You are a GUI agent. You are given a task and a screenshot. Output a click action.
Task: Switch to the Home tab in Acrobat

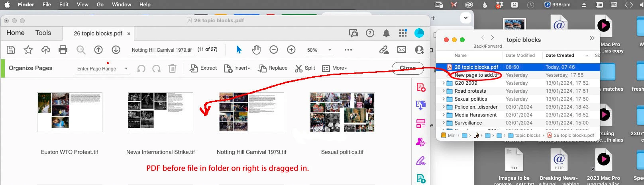click(16, 33)
